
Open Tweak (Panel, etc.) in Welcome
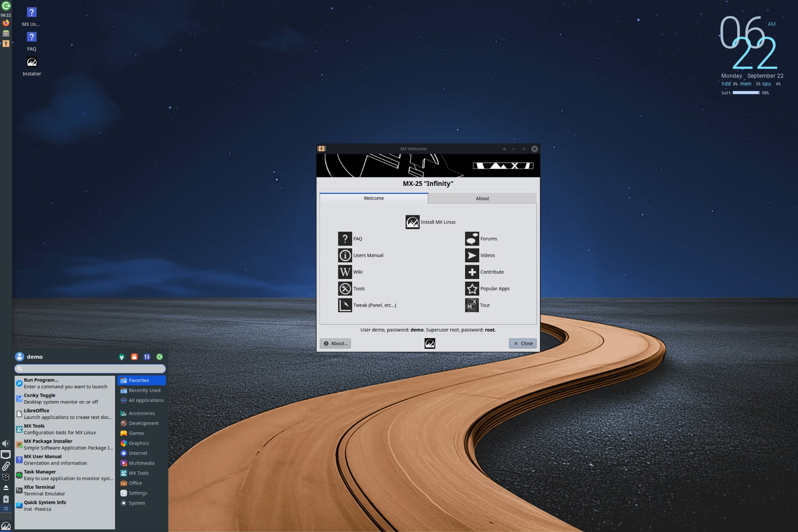[x=367, y=305]
